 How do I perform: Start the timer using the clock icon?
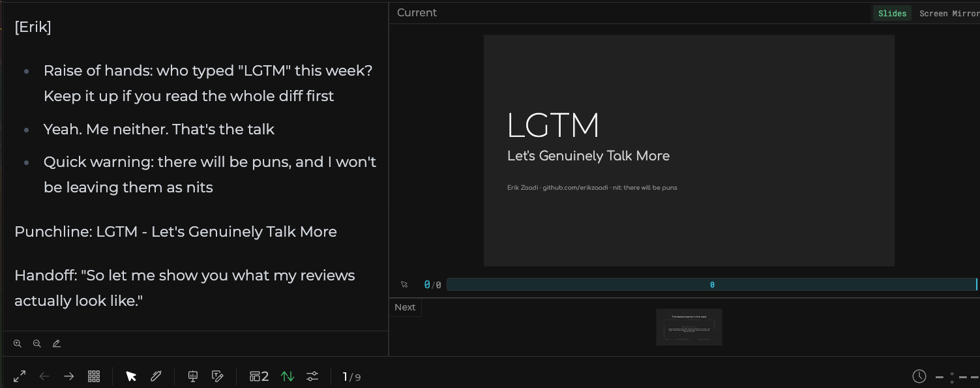(x=919, y=376)
